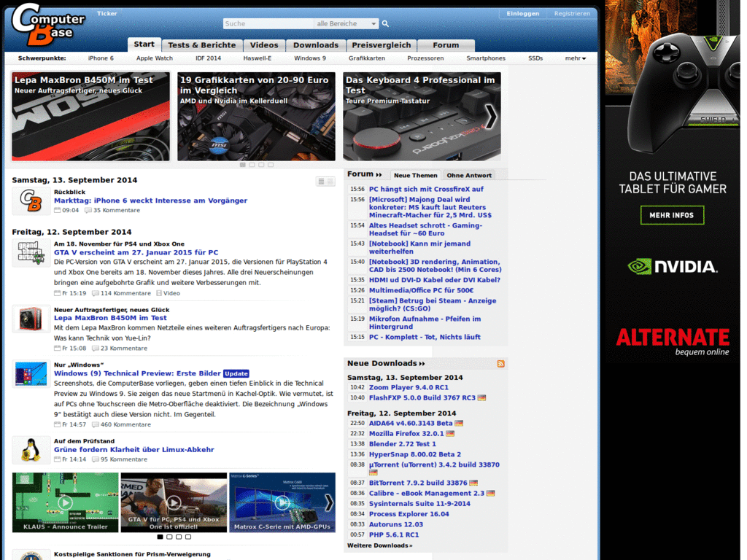Open the Neue Downloads RSS feed icon
This screenshot has height=560, width=747.
500,363
